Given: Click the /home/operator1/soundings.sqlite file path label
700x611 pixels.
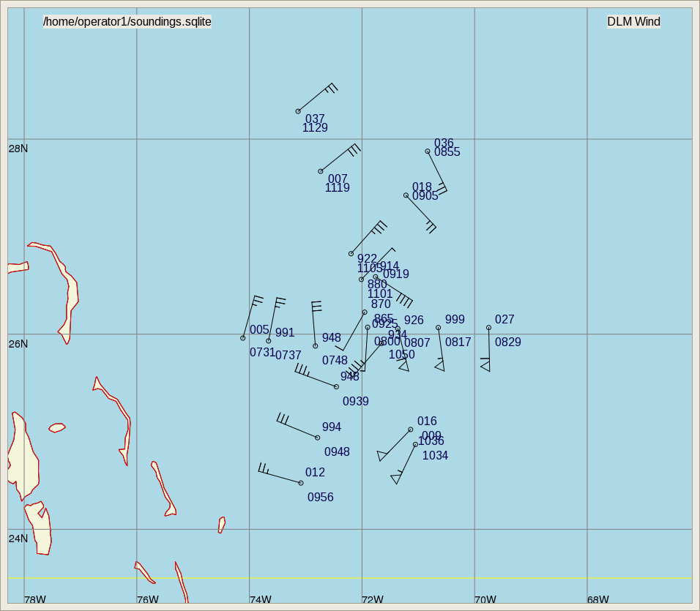Looking at the screenshot, I should pyautogui.click(x=127, y=21).
